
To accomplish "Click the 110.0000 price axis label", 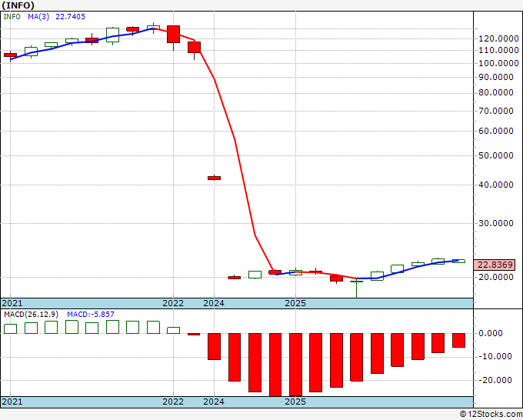I will coord(498,50).
